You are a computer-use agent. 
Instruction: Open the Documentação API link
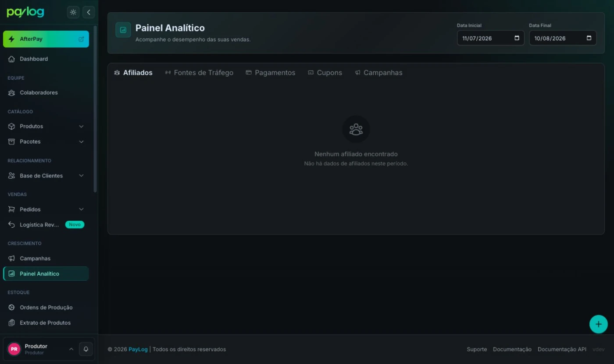point(562,350)
